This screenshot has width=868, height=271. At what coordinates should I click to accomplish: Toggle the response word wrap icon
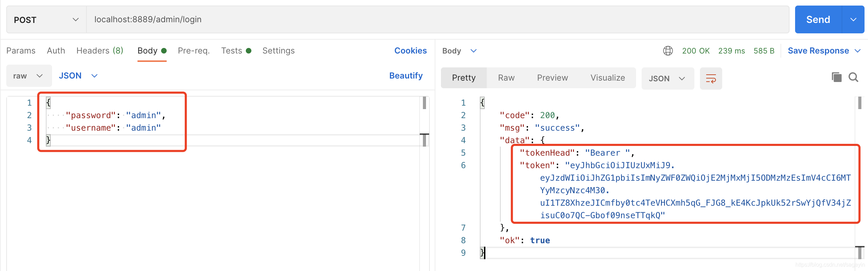point(711,79)
